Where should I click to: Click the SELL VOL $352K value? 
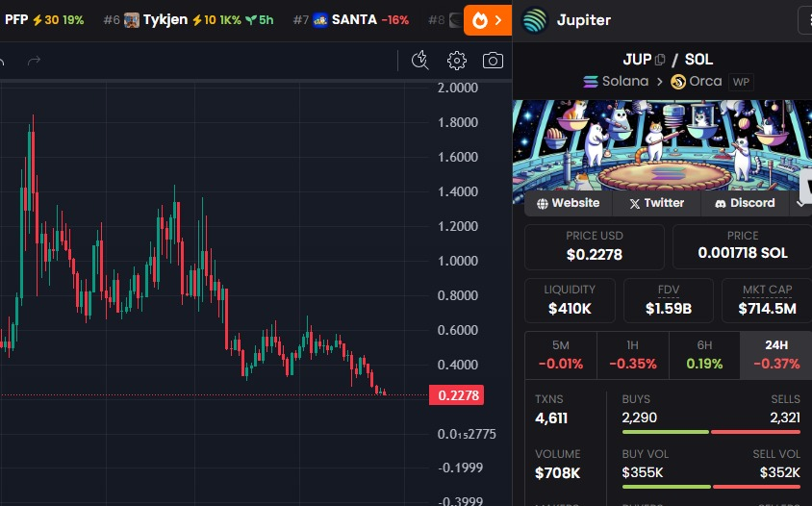[780, 472]
